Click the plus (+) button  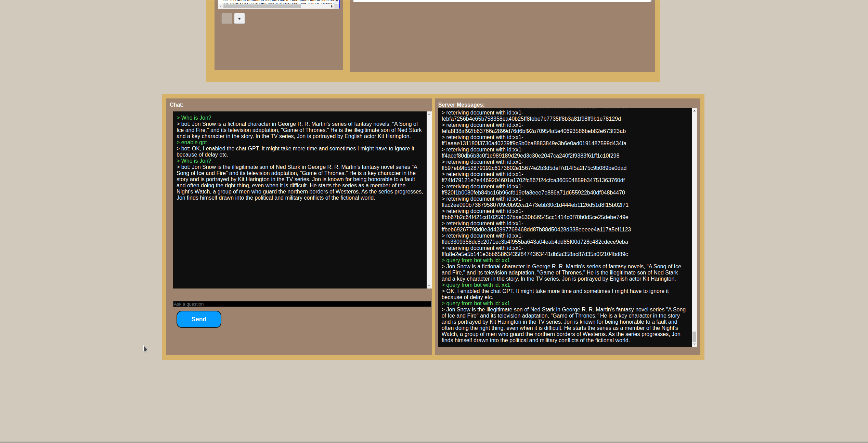click(239, 18)
